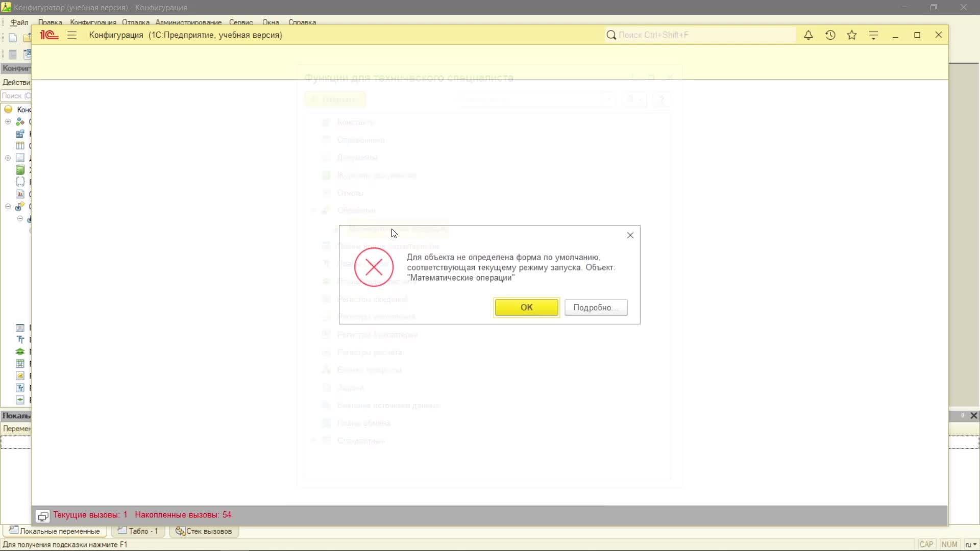This screenshot has height=551, width=980.
Task: Select the configuration root node sphere icon
Action: point(8,109)
